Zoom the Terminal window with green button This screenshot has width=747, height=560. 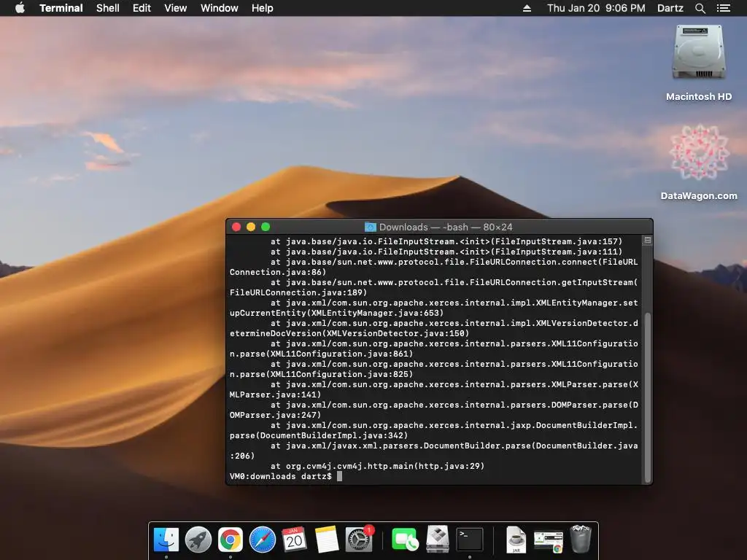pyautogui.click(x=266, y=227)
